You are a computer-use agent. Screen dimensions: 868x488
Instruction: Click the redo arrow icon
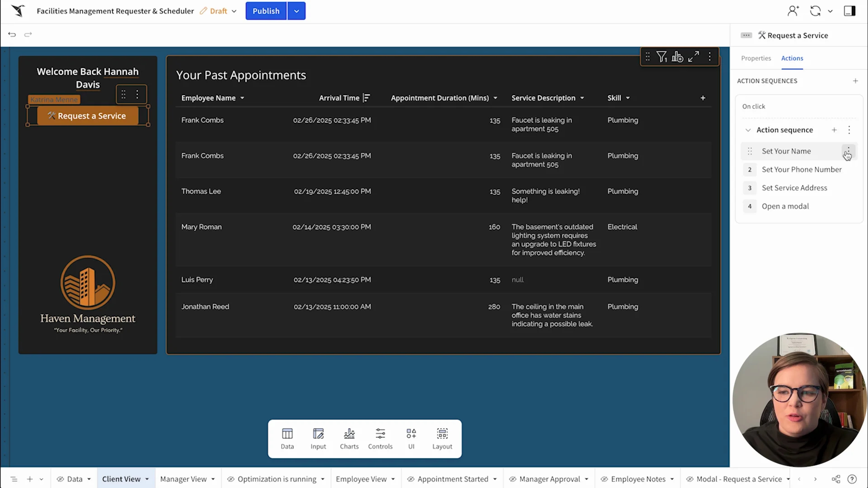tap(28, 34)
